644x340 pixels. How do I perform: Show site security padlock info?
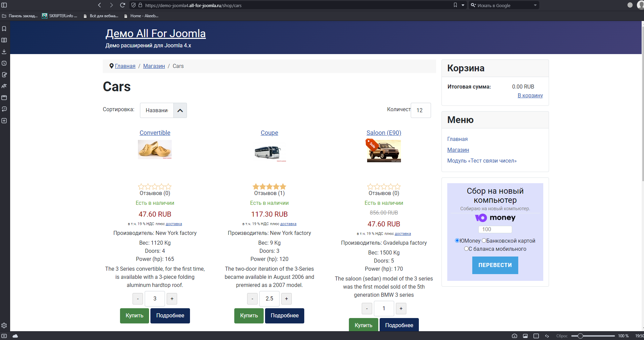point(140,5)
